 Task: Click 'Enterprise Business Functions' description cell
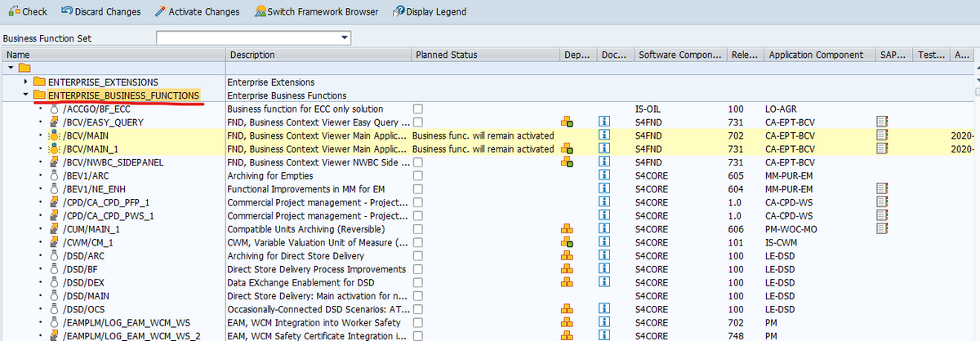pos(287,95)
